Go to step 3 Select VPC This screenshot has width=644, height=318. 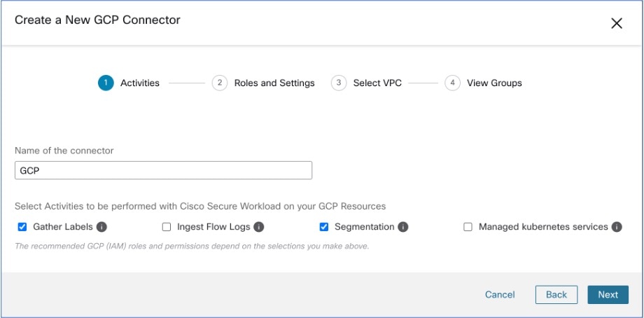click(x=366, y=83)
